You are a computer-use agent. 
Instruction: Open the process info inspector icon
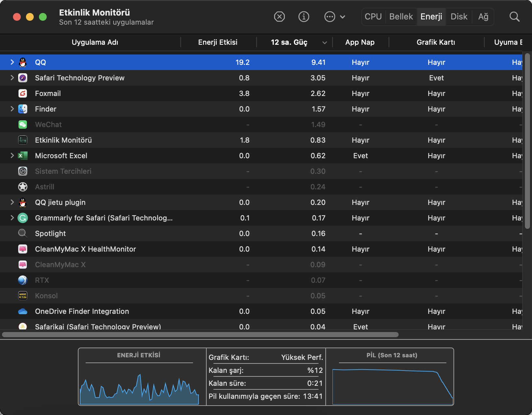pyautogui.click(x=304, y=17)
